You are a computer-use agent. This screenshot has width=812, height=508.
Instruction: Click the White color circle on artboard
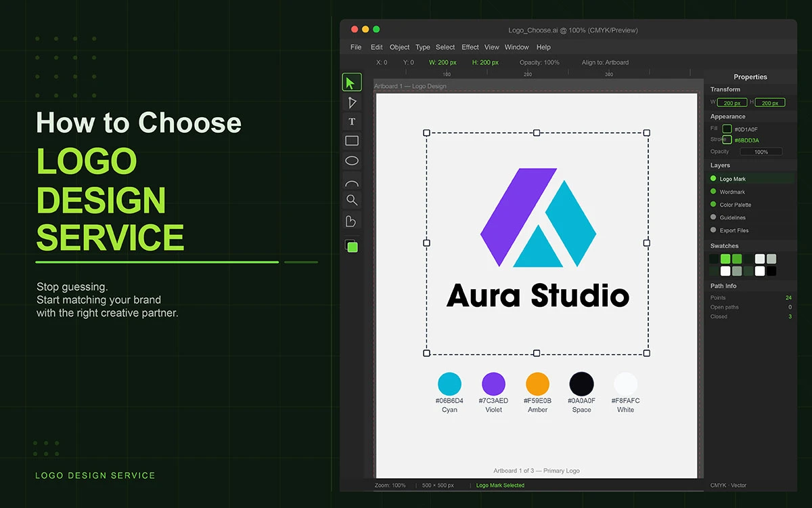(625, 383)
